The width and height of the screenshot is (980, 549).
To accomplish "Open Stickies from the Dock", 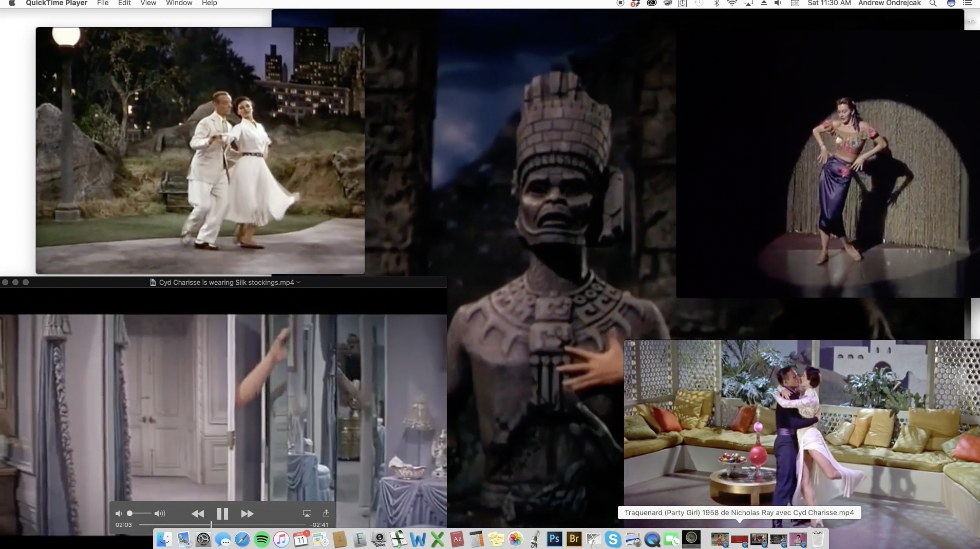I will (496, 539).
